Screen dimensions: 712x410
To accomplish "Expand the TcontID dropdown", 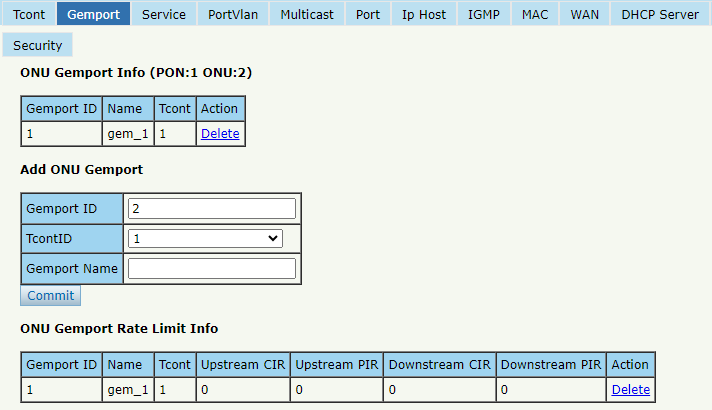I will (205, 238).
